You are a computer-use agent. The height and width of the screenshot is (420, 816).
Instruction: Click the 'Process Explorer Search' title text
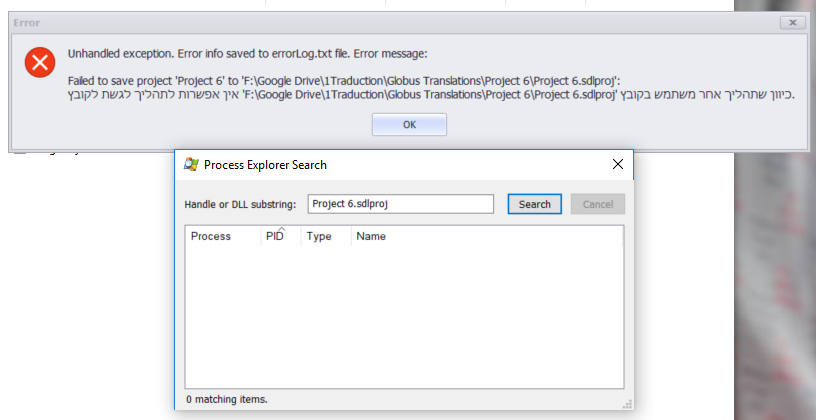[x=265, y=164]
